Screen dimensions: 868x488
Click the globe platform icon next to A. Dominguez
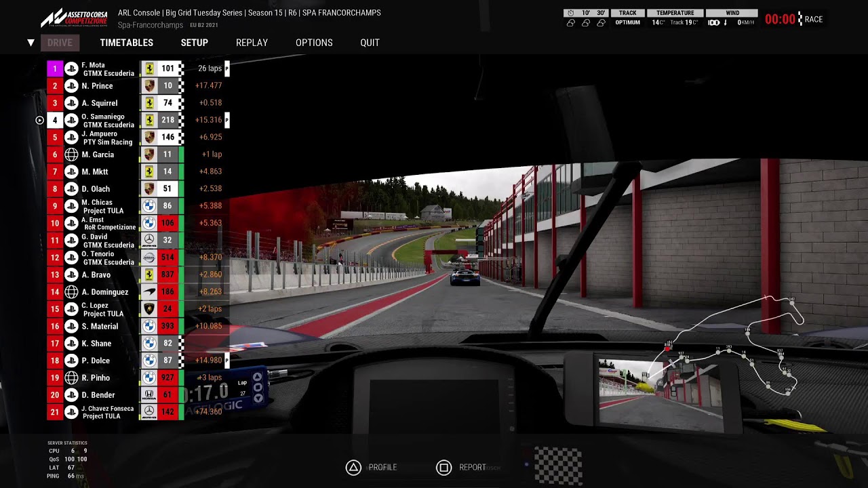[71, 292]
